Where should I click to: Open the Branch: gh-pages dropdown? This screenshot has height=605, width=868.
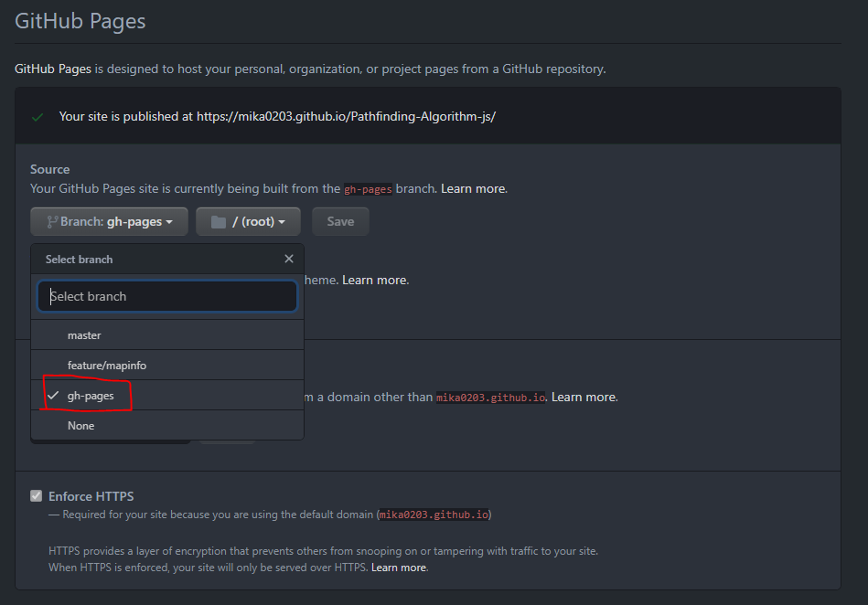109,222
